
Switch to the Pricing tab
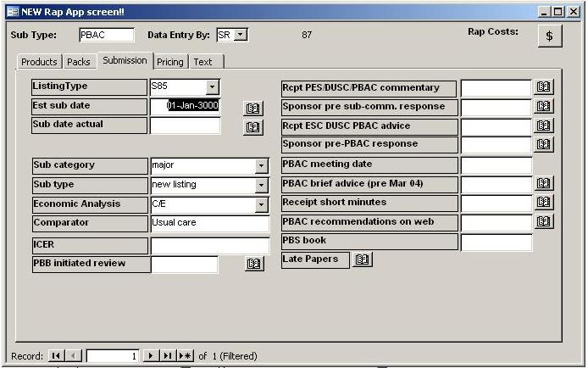click(170, 62)
